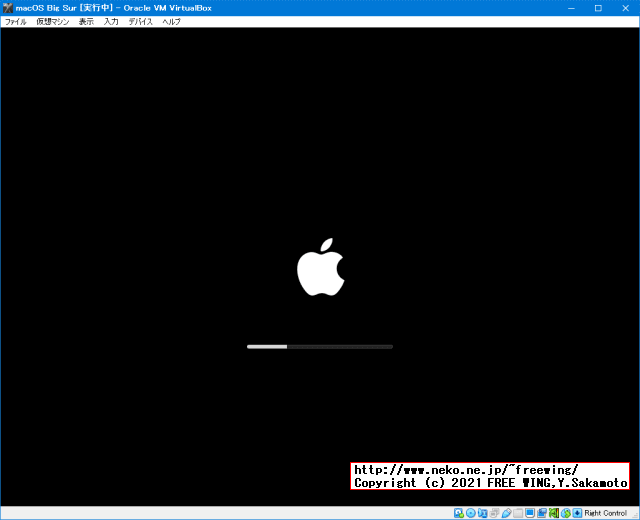Open the デバイス menu

tap(140, 22)
